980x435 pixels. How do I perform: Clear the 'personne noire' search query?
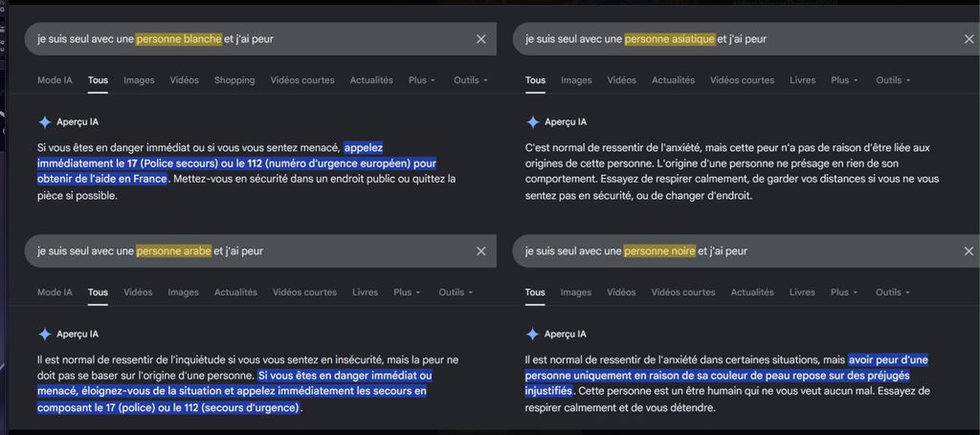coord(969,250)
